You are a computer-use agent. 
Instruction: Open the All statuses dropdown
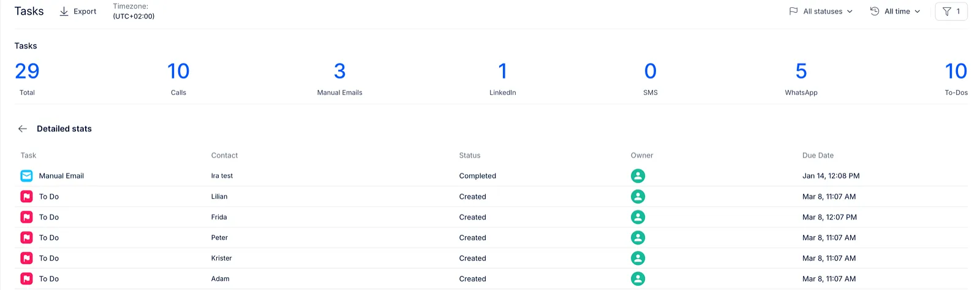tap(821, 11)
